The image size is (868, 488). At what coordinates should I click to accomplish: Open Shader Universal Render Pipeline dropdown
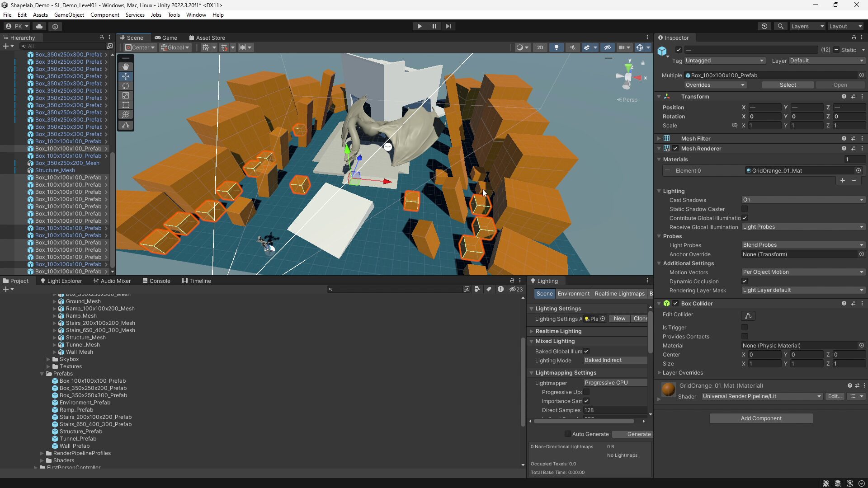coord(762,396)
